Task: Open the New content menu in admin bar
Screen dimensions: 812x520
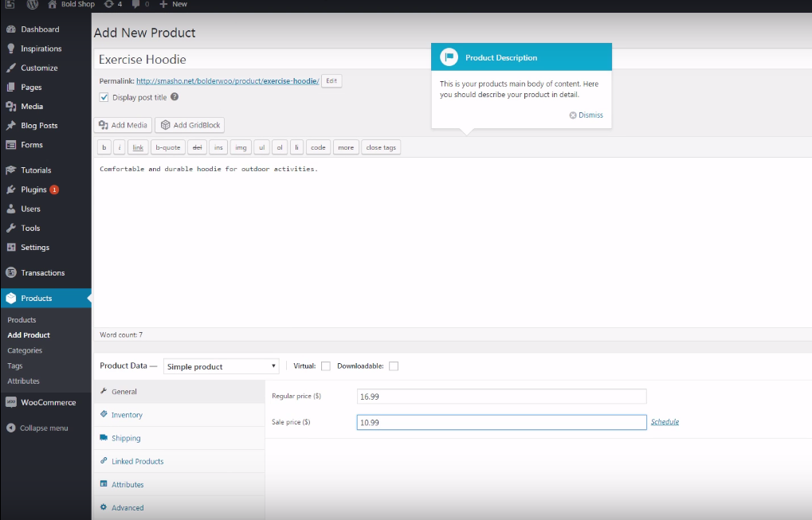Action: pyautogui.click(x=173, y=5)
